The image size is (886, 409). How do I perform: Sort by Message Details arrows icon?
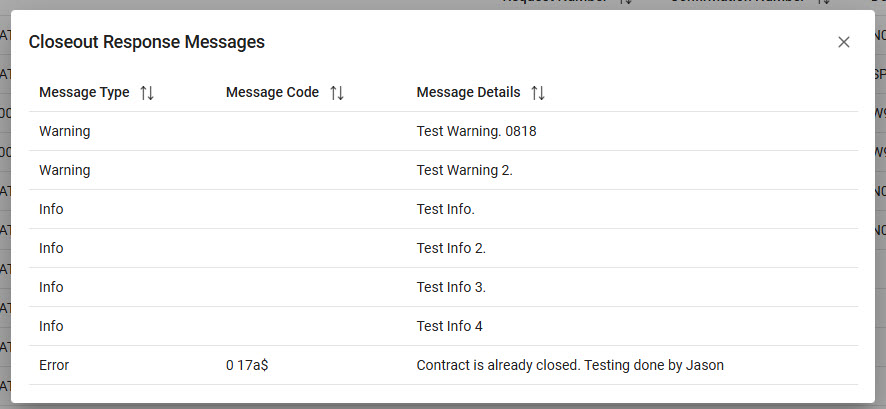pyautogui.click(x=538, y=93)
